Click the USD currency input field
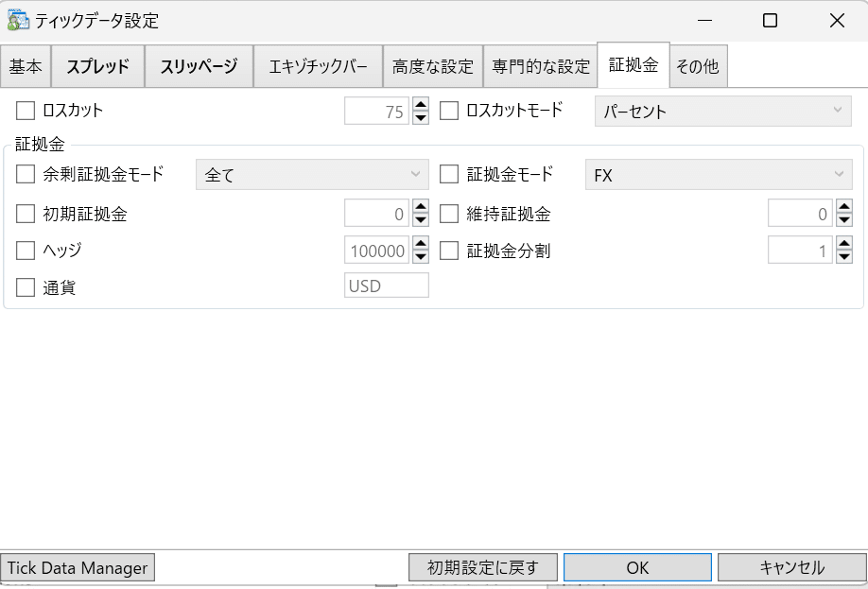This screenshot has width=868, height=589. coord(386,285)
